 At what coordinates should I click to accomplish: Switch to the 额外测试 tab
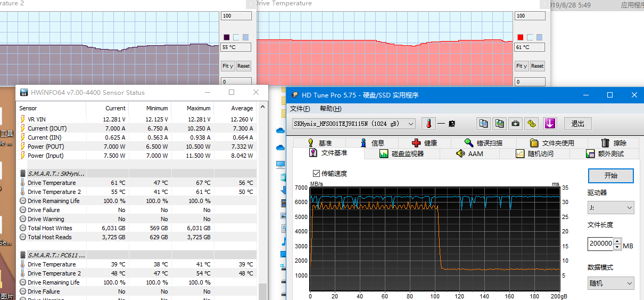click(604, 153)
